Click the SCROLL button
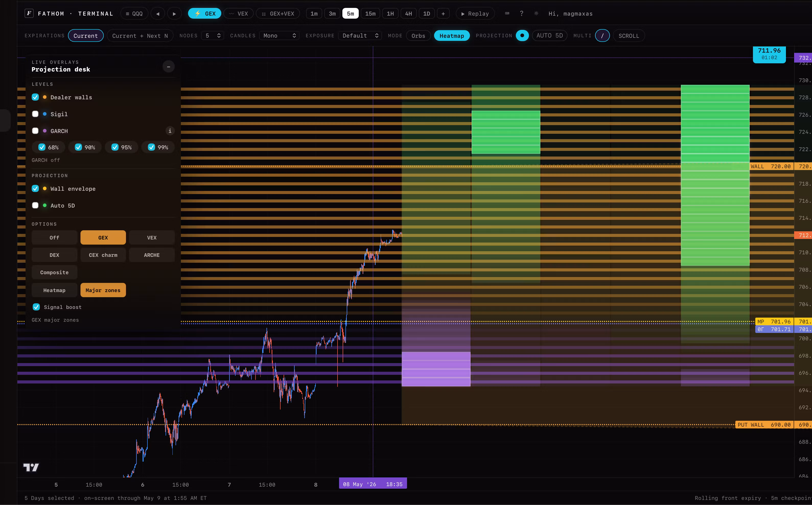 coord(629,36)
